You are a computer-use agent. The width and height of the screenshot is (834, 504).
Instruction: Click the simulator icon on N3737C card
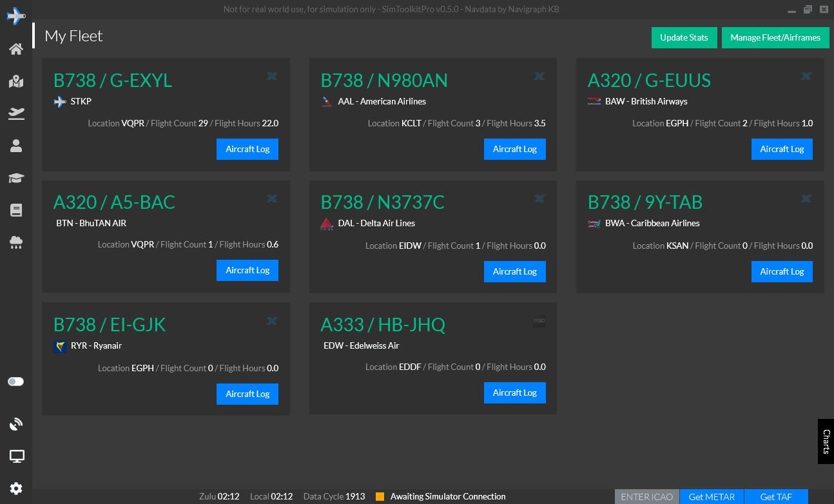[x=539, y=199]
